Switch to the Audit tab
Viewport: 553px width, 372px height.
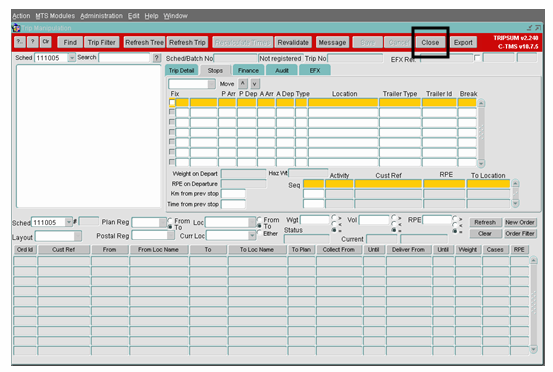[x=282, y=70]
